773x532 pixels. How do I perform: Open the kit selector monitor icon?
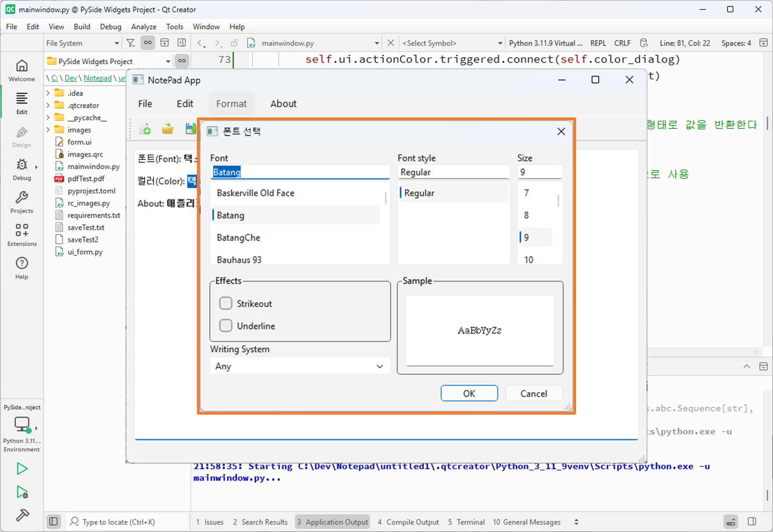[x=22, y=424]
